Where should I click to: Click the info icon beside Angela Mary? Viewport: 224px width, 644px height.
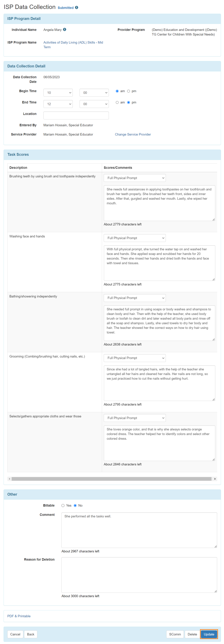64,30
